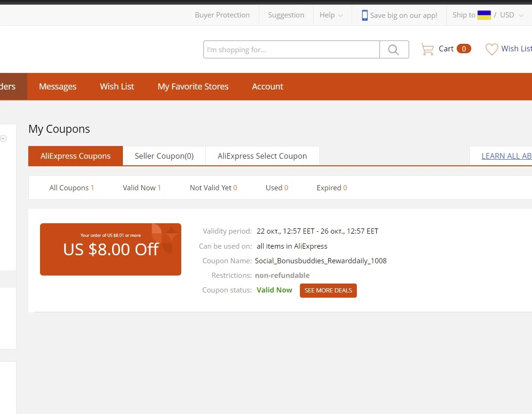The image size is (532, 414).
Task: Filter by Used 0 coupons
Action: (x=277, y=187)
